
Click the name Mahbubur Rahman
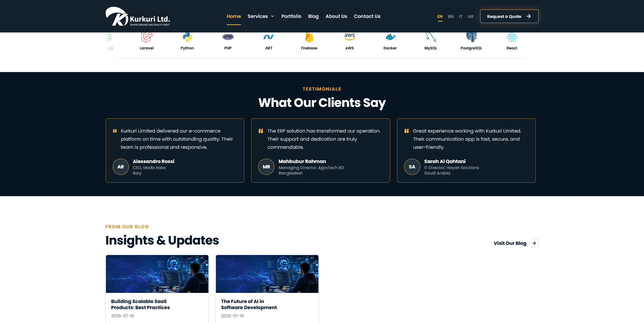302,161
